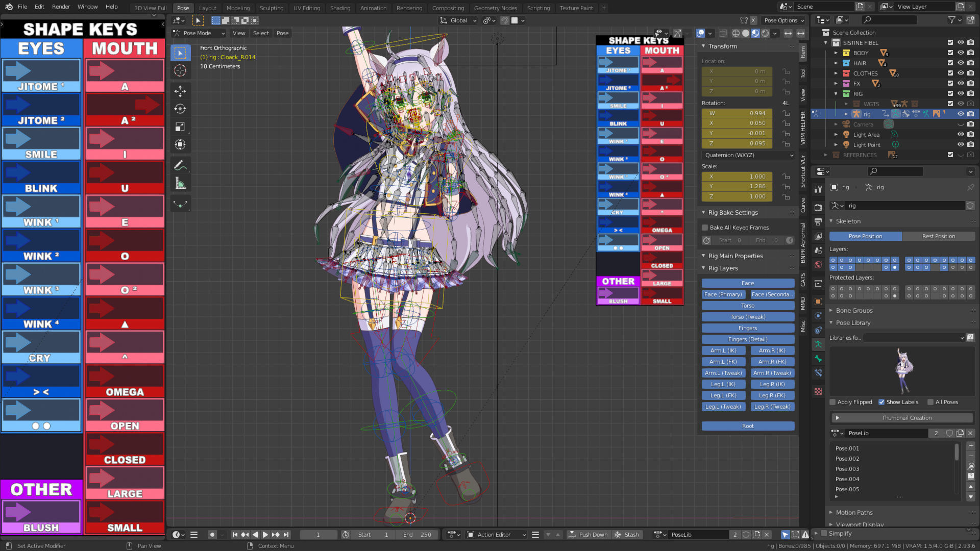Open Action Editor mode dropdown
This screenshot has width=980, height=551.
[497, 535]
